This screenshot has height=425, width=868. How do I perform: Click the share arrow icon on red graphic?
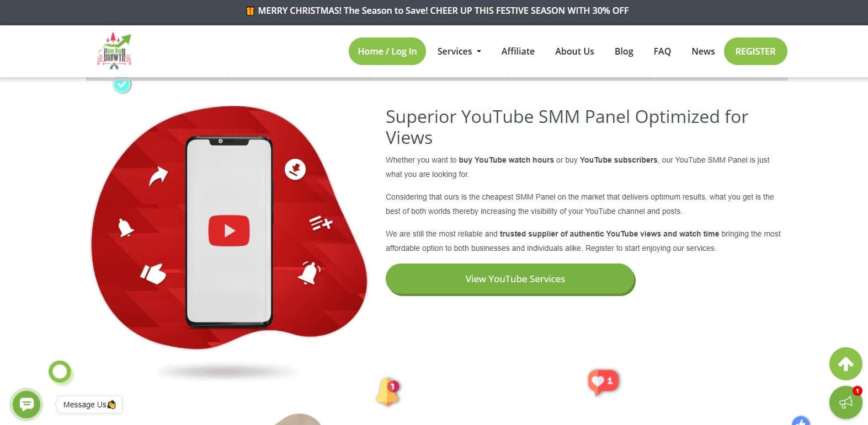click(158, 176)
